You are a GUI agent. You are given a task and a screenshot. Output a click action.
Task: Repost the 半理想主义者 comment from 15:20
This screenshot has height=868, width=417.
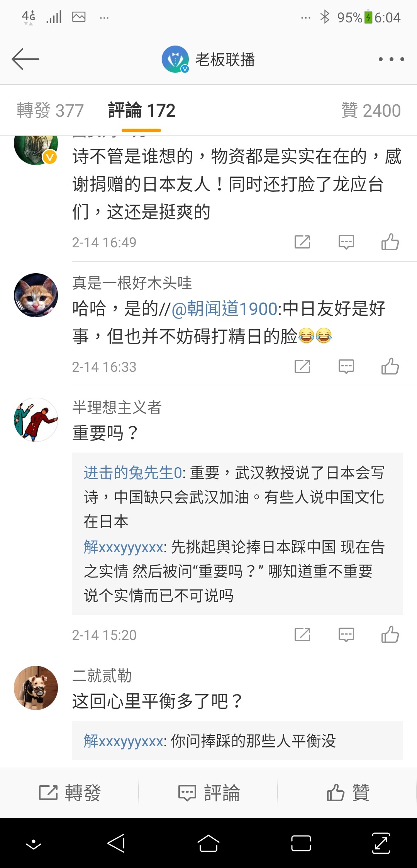302,635
